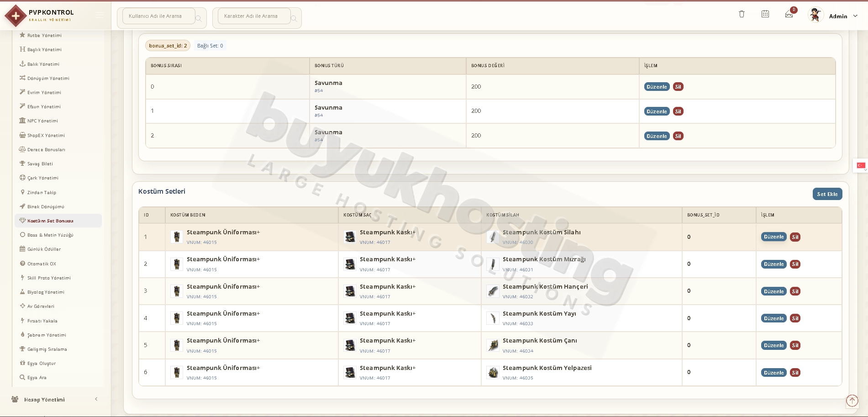
Task: Click the Zindan Takip pin icon
Action: pyautogui.click(x=22, y=192)
